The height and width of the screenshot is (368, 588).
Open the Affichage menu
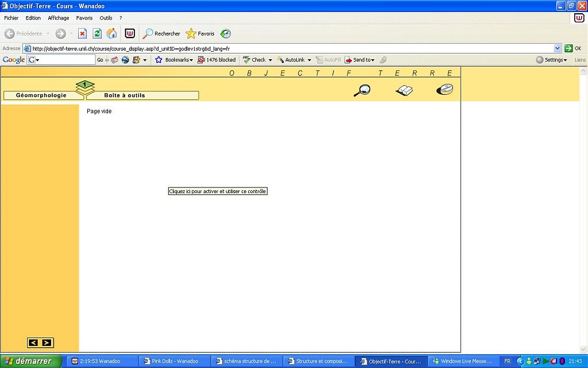(x=59, y=18)
